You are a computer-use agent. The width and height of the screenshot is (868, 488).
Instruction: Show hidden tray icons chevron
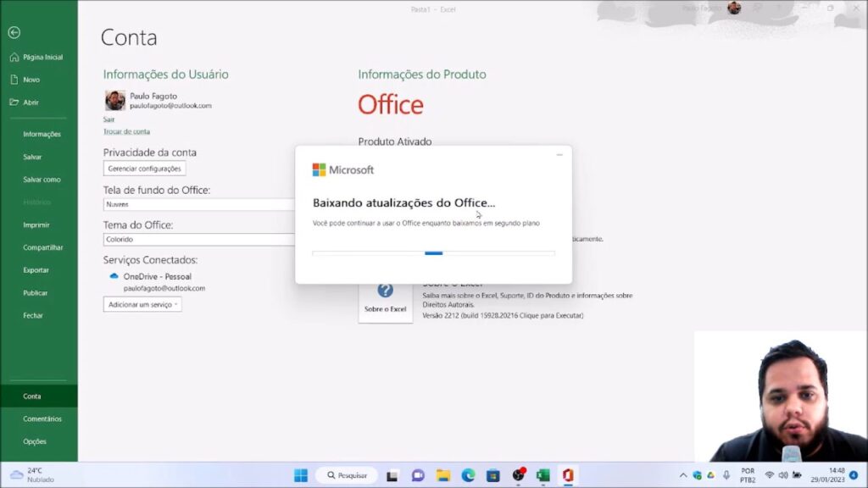click(683, 475)
